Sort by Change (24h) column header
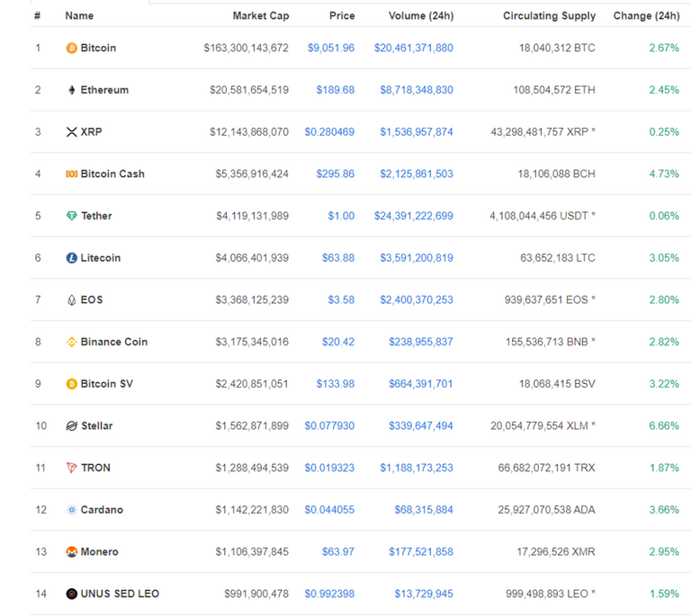691x616 pixels. tap(647, 16)
